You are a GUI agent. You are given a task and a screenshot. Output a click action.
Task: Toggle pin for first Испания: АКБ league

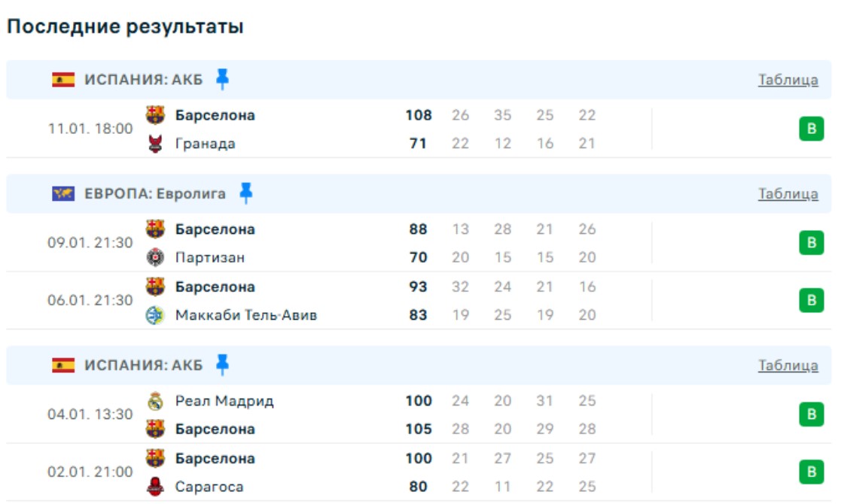(x=222, y=79)
